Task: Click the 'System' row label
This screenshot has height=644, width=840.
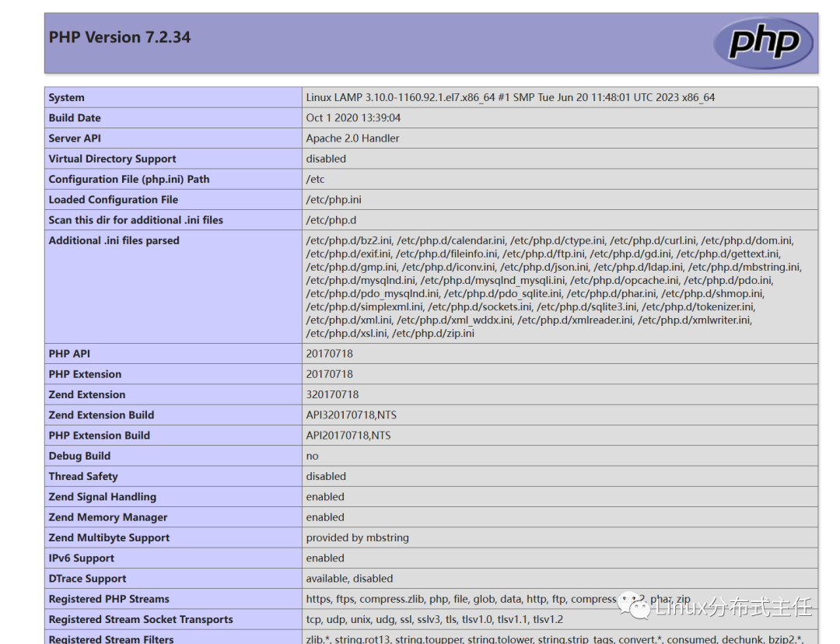Action: (66, 97)
